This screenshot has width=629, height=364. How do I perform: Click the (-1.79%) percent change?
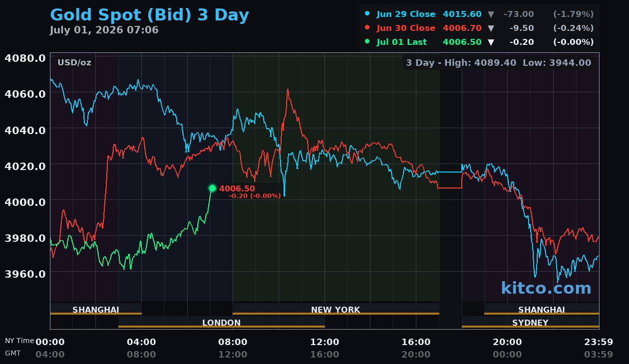click(574, 14)
